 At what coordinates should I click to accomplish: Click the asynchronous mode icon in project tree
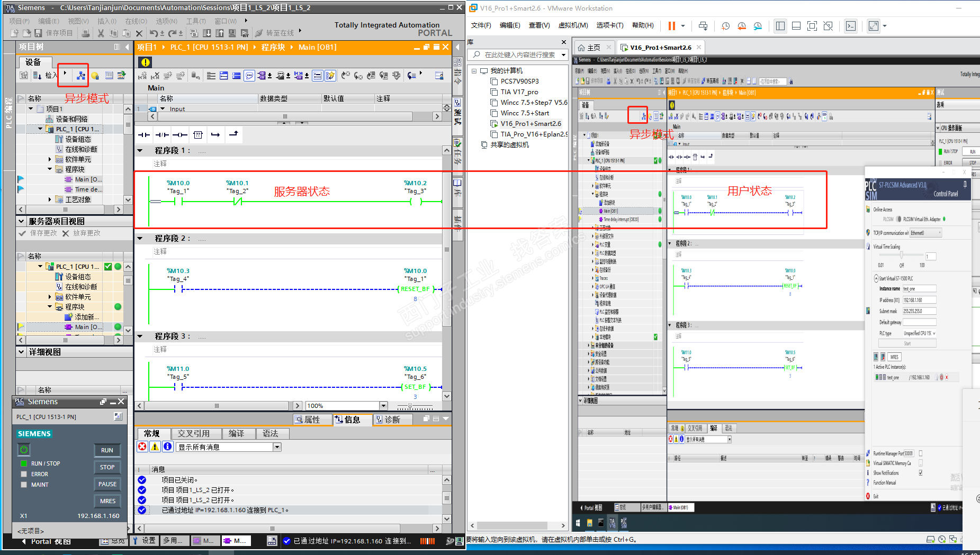(x=80, y=76)
